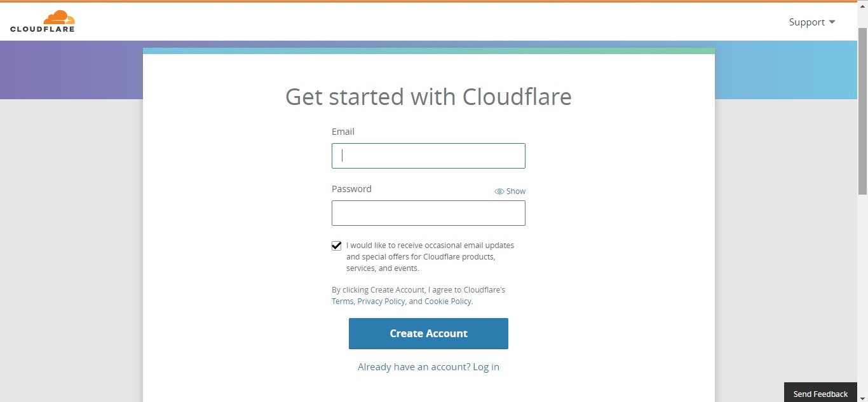Viewport: 868px width, 402px height.
Task: Open the Terms link
Action: [x=342, y=301]
